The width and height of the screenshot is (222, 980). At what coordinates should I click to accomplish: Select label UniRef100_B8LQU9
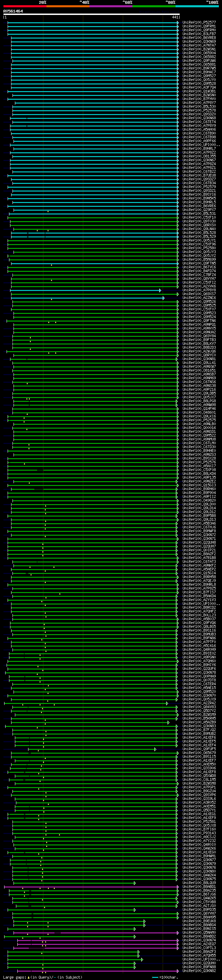[x=199, y=883]
